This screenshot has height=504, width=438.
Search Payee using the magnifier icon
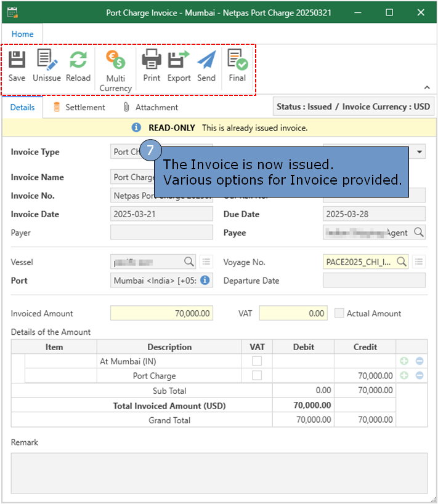(x=418, y=232)
